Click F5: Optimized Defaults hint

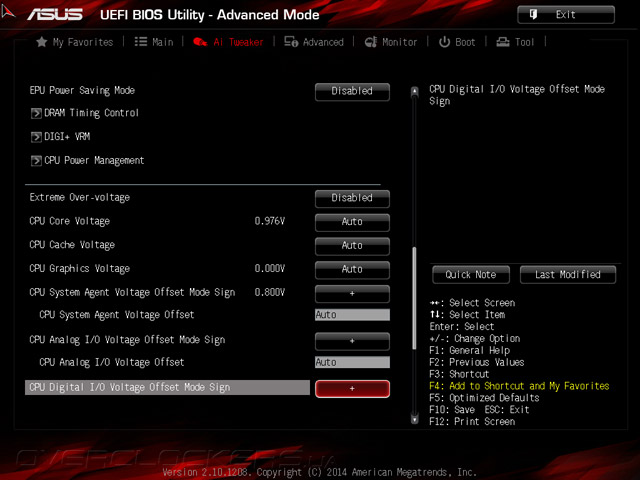click(484, 398)
